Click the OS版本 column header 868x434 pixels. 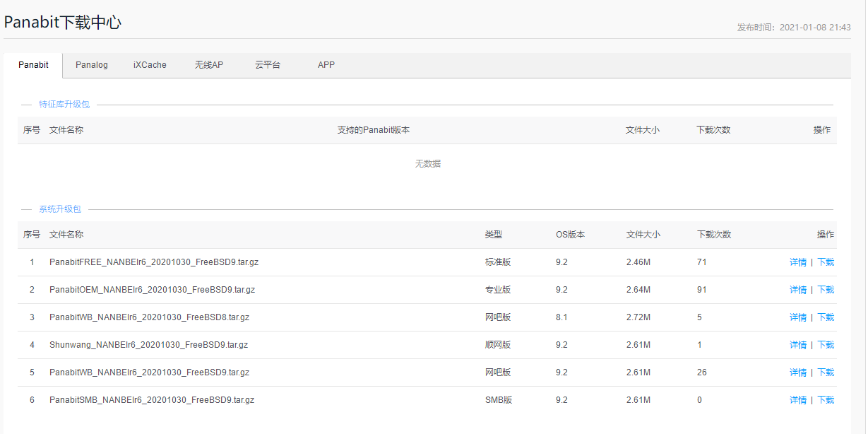pyautogui.click(x=571, y=235)
